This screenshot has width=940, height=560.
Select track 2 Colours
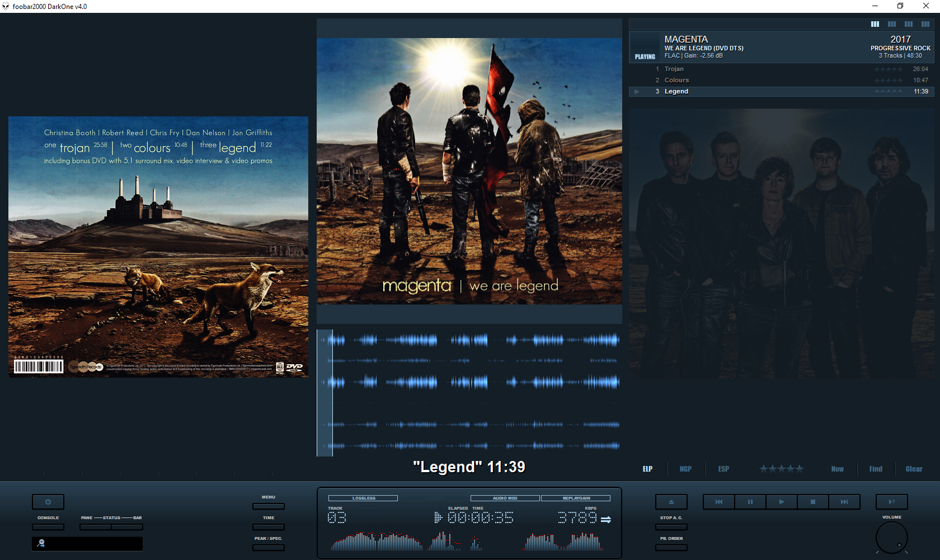coord(781,80)
